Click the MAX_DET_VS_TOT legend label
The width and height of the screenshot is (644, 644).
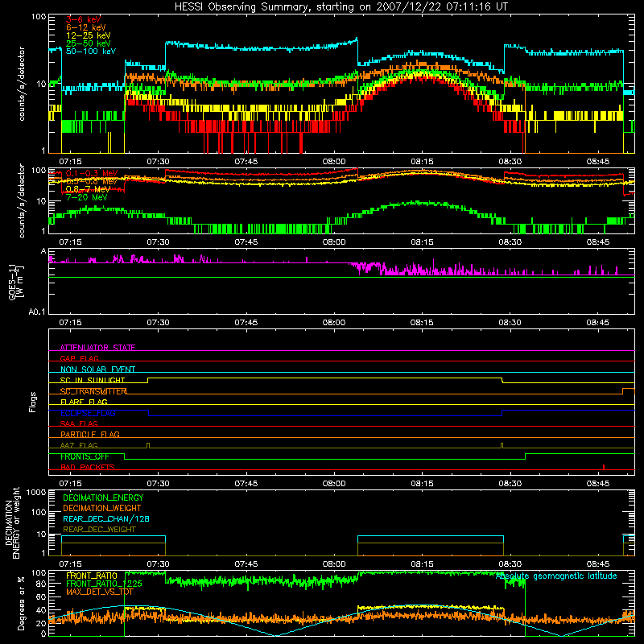tap(99, 592)
